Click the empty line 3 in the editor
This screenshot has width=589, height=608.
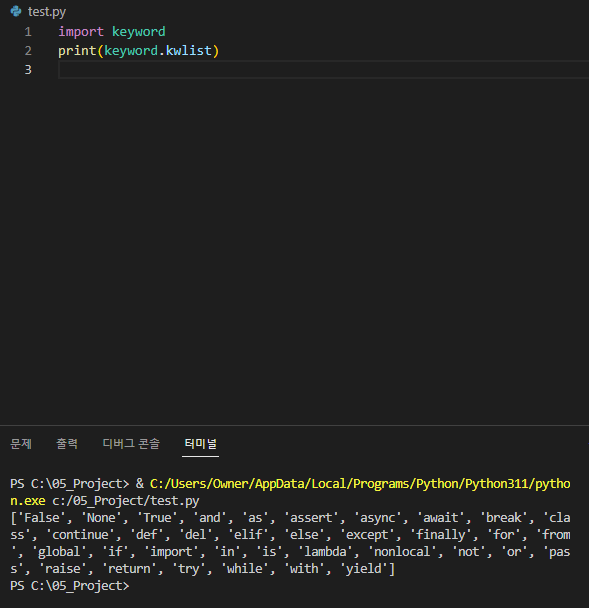[323, 70]
